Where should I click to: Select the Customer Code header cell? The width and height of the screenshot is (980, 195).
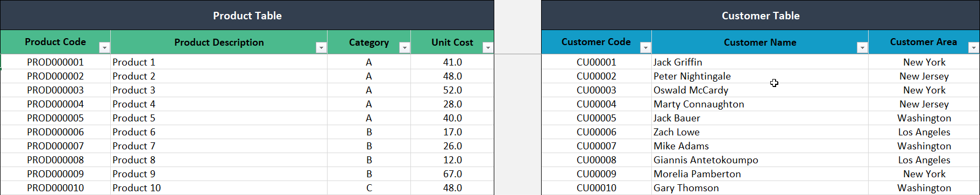[596, 42]
